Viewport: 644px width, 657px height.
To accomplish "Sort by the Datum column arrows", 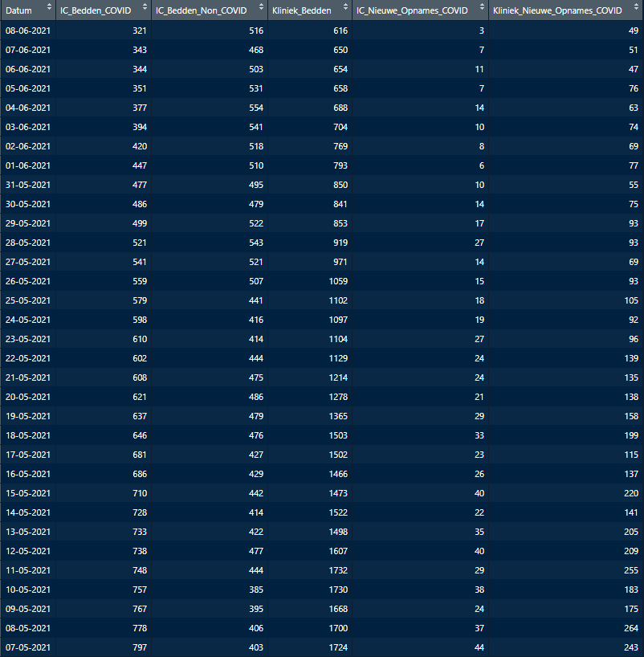I will [49, 6].
